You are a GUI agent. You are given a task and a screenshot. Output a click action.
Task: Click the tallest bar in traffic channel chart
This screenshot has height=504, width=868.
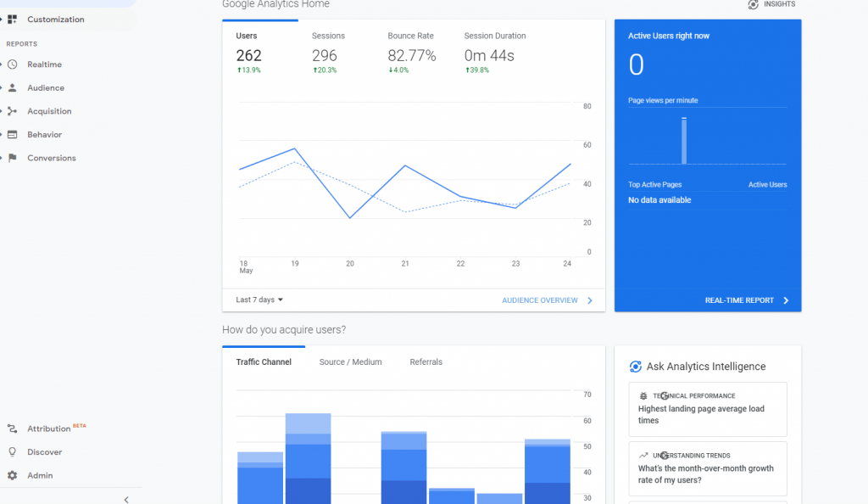tap(309, 458)
